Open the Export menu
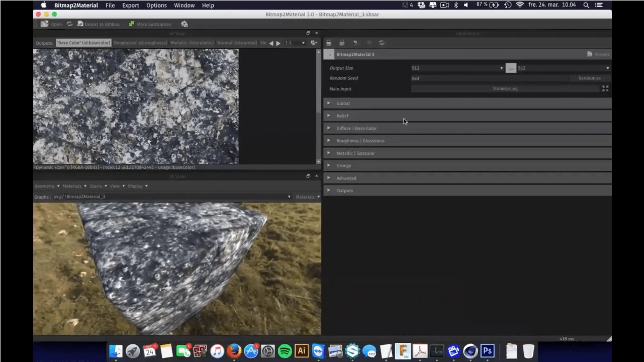Screen dimensions: 644x362 point(130,5)
